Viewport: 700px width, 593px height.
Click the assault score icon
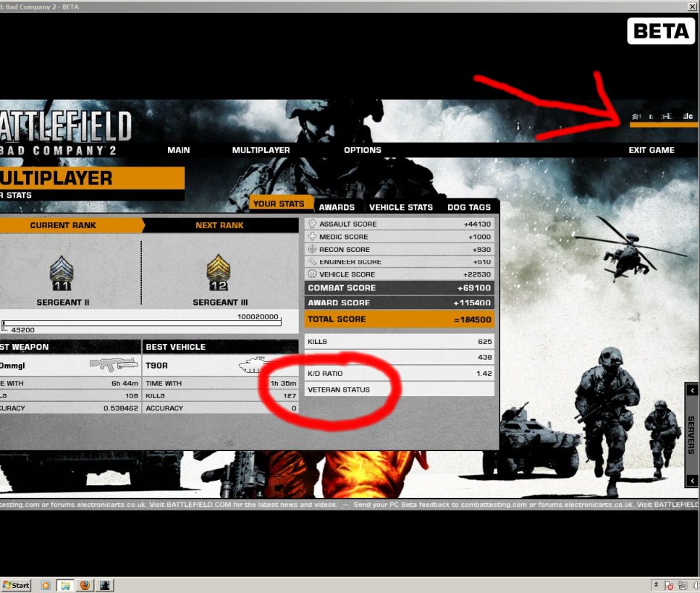[x=312, y=224]
